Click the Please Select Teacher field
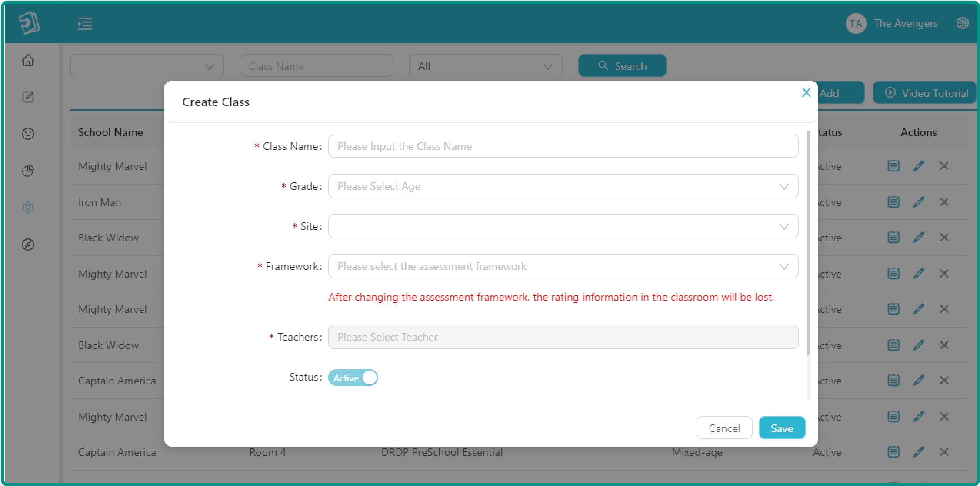 563,337
